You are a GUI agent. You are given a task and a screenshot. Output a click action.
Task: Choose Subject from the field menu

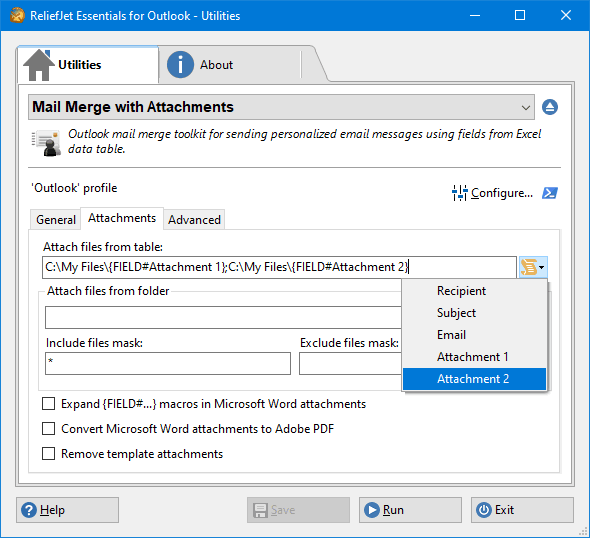(x=474, y=313)
